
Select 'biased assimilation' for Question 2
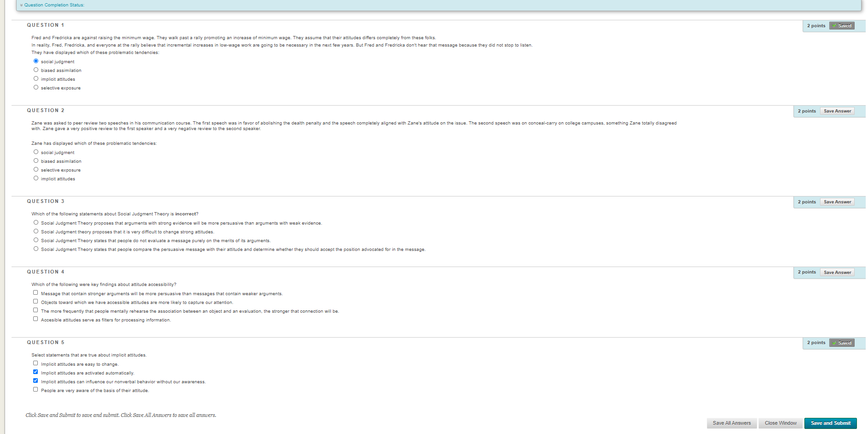pyautogui.click(x=36, y=161)
